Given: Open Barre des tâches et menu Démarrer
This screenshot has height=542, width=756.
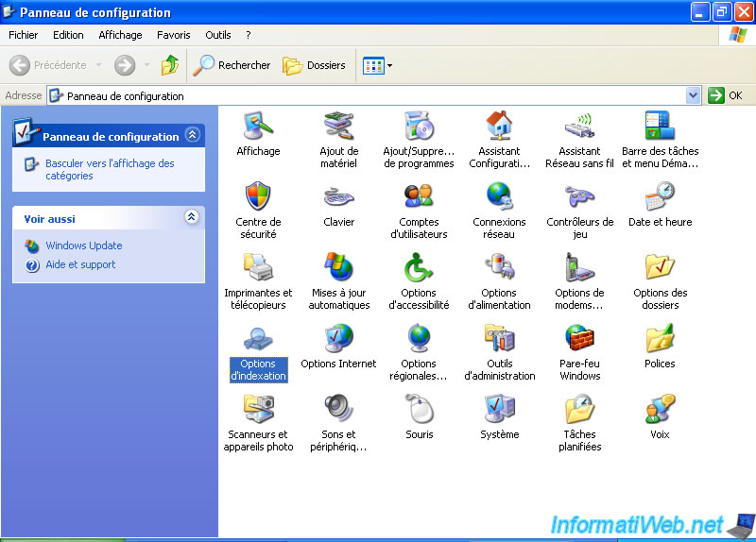Looking at the screenshot, I should [660, 140].
